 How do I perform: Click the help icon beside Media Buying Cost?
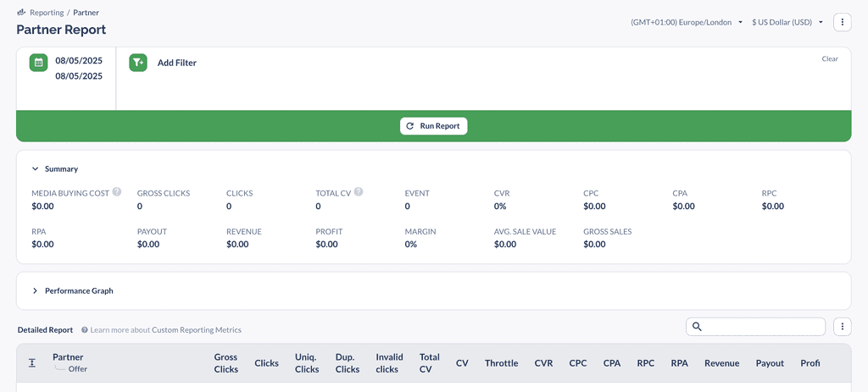[x=117, y=192]
